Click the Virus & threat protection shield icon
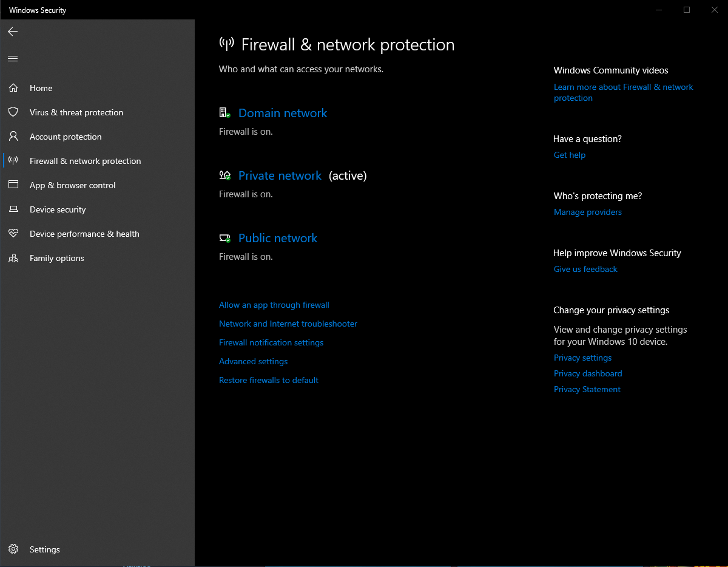The width and height of the screenshot is (728, 567). click(x=13, y=112)
